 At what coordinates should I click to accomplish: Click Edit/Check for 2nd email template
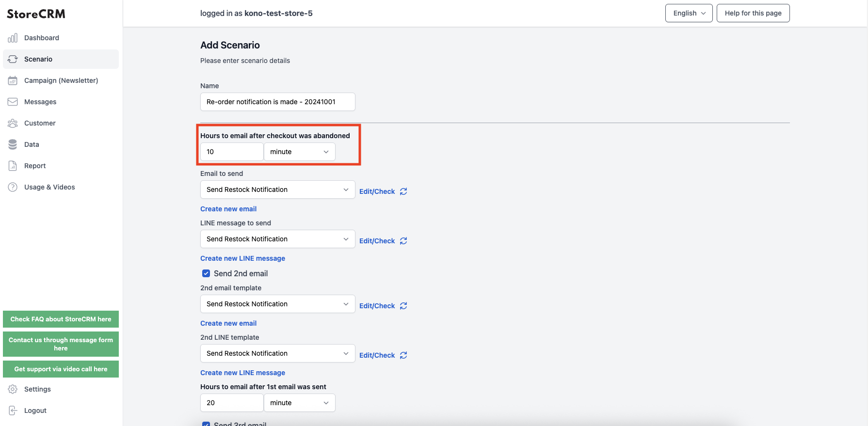coord(377,306)
